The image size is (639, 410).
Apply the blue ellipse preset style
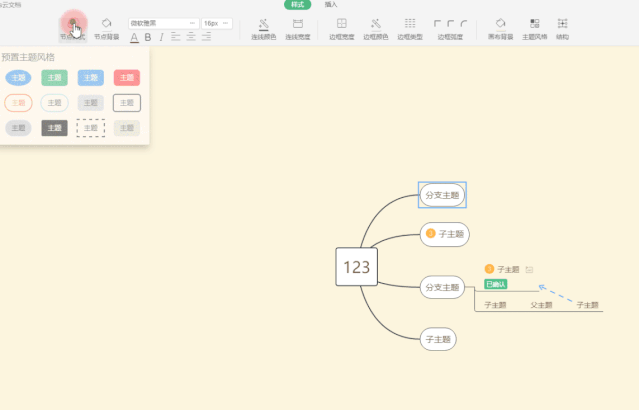pyautogui.click(x=18, y=77)
